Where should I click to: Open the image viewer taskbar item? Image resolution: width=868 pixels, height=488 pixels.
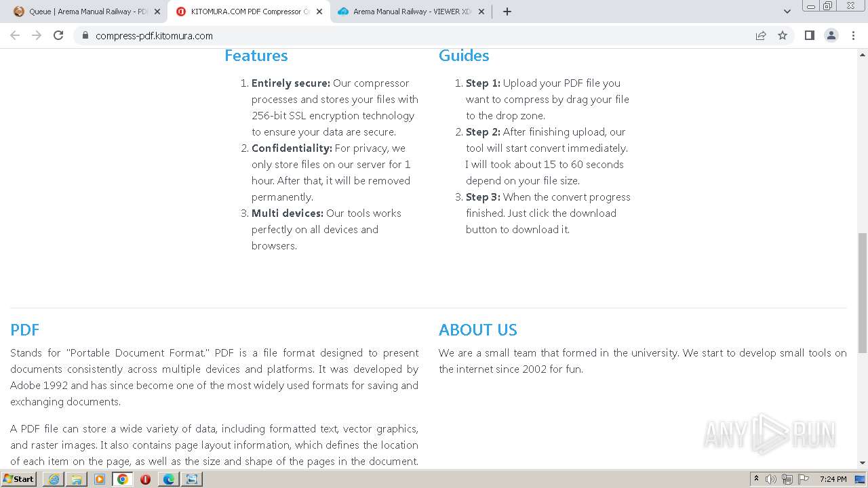[x=191, y=479]
